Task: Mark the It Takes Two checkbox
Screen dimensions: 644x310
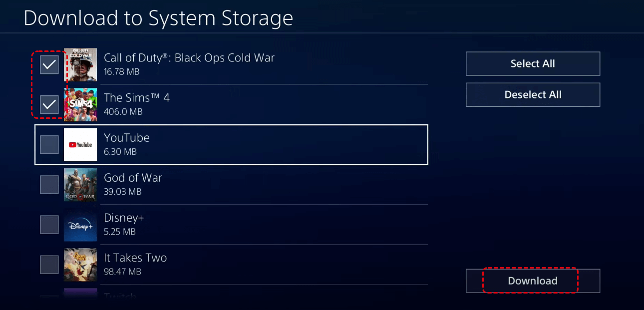Action: pyautogui.click(x=49, y=265)
